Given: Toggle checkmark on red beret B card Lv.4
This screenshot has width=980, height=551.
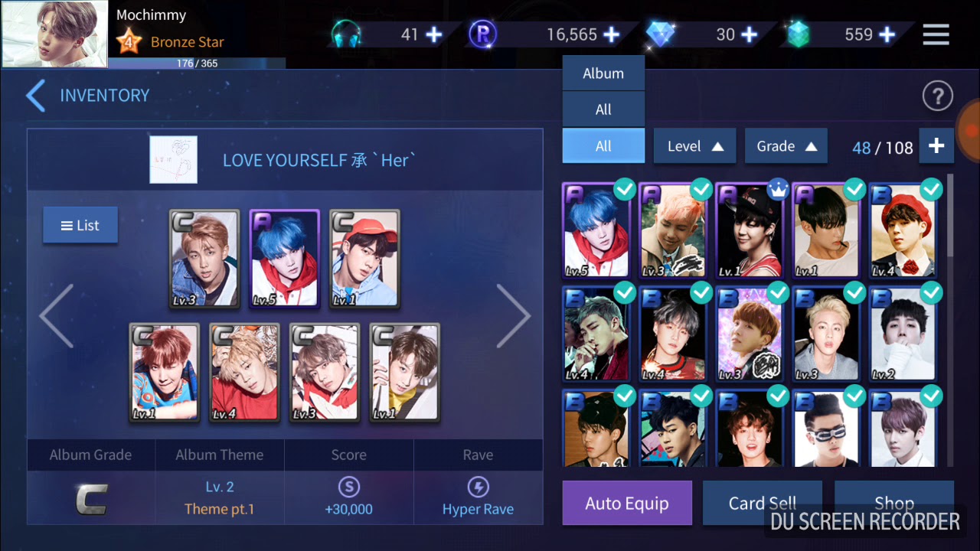Looking at the screenshot, I should (931, 188).
